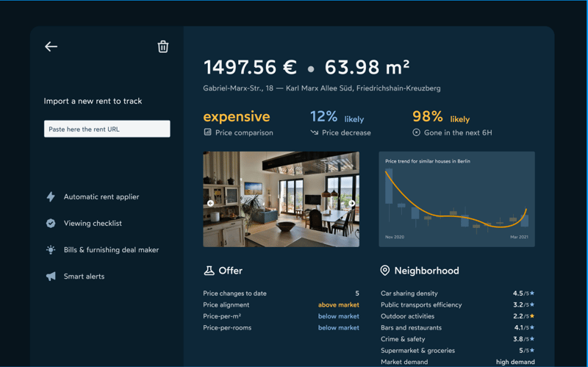The width and height of the screenshot is (588, 367).
Task: Click the Price comparison chart icon
Action: [208, 132]
